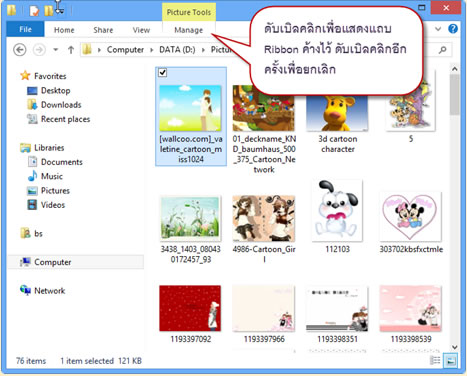Click the DATA (D:) breadcrumb
This screenshot has height=376, width=467.
[177, 50]
